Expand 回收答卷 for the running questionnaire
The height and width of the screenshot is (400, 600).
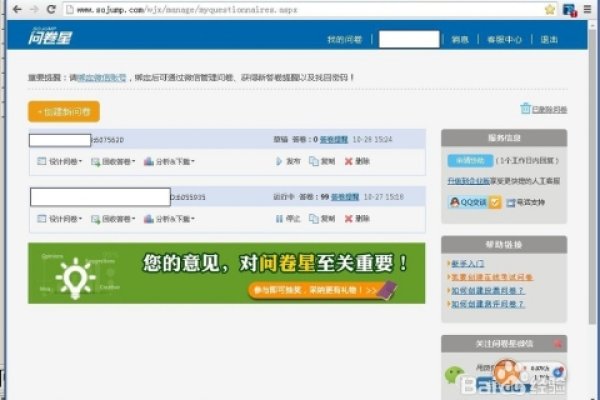[113, 219]
